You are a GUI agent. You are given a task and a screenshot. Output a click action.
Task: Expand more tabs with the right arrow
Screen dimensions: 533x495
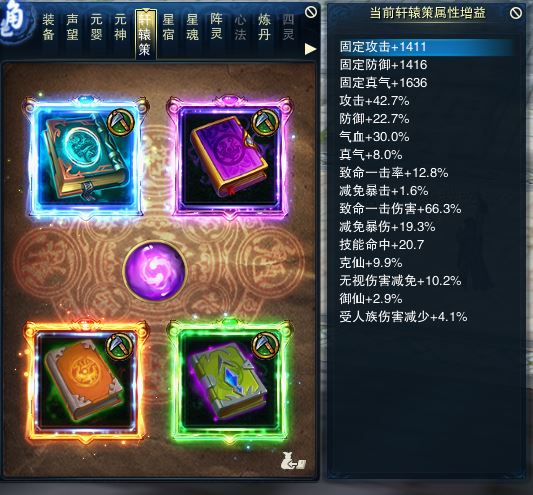coord(310,49)
